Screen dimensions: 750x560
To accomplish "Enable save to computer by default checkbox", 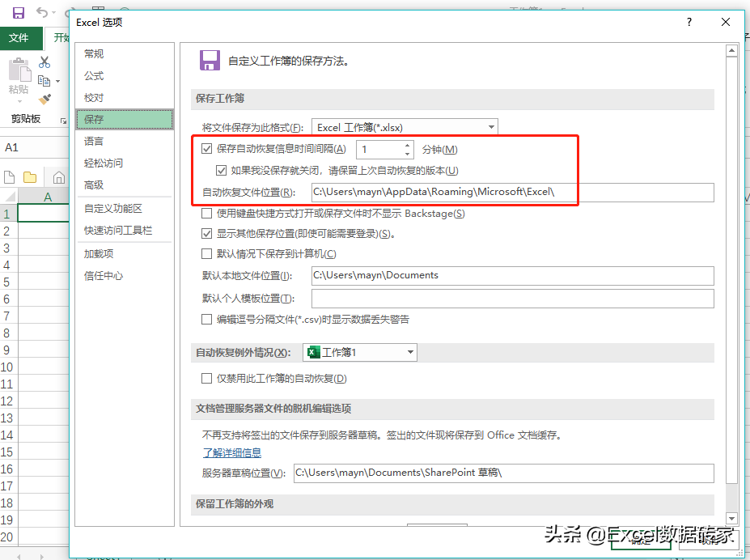I will [x=206, y=254].
